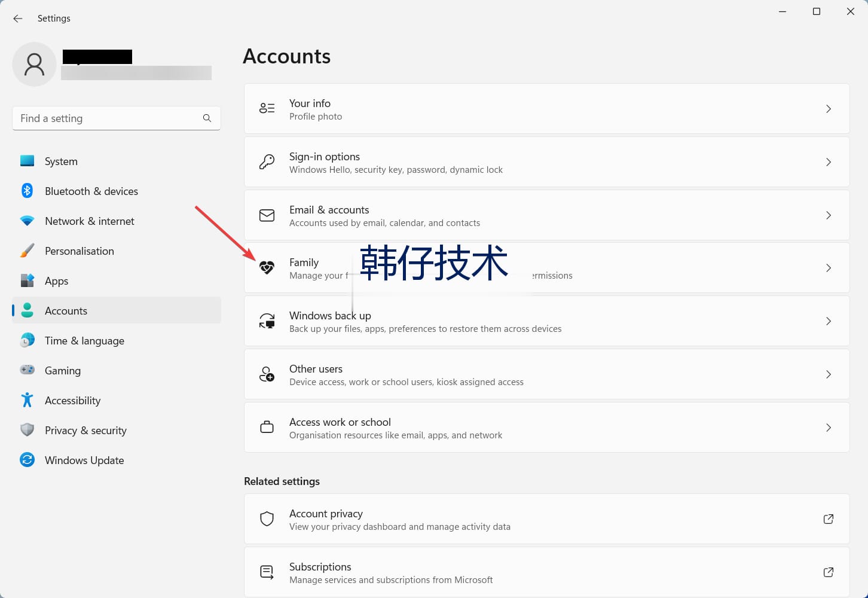The height and width of the screenshot is (598, 868).
Task: Click the Family heart icon
Action: (x=267, y=268)
